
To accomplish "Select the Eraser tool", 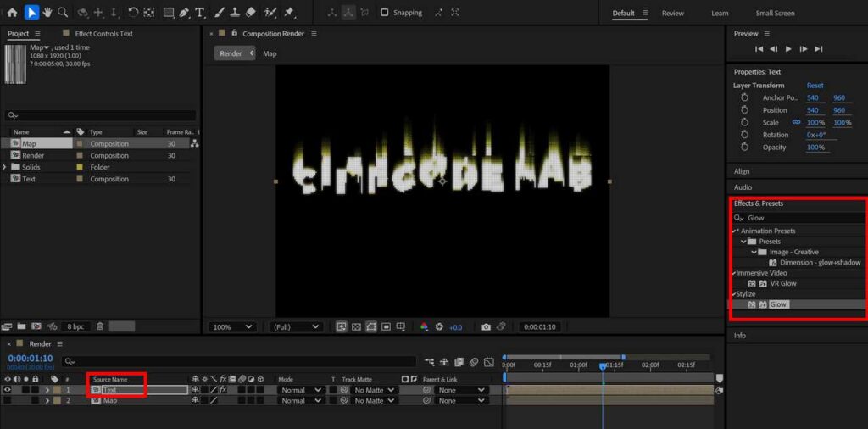I will pos(250,12).
